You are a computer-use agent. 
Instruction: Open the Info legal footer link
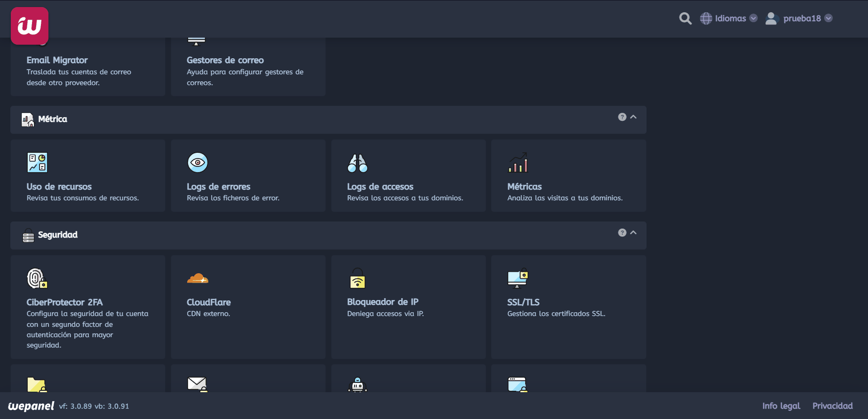click(781, 406)
